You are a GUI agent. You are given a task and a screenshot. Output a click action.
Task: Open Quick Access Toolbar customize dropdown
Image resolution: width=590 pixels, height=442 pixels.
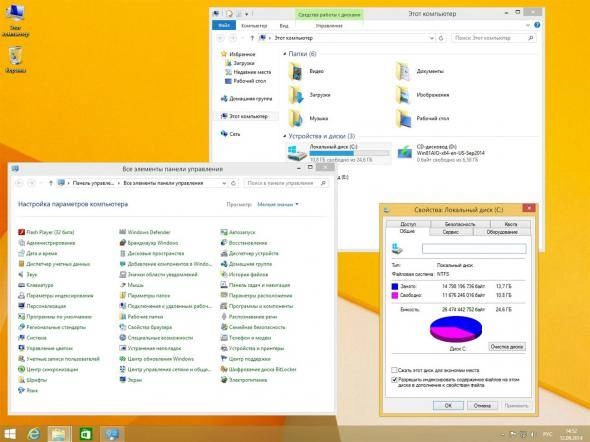[247, 14]
